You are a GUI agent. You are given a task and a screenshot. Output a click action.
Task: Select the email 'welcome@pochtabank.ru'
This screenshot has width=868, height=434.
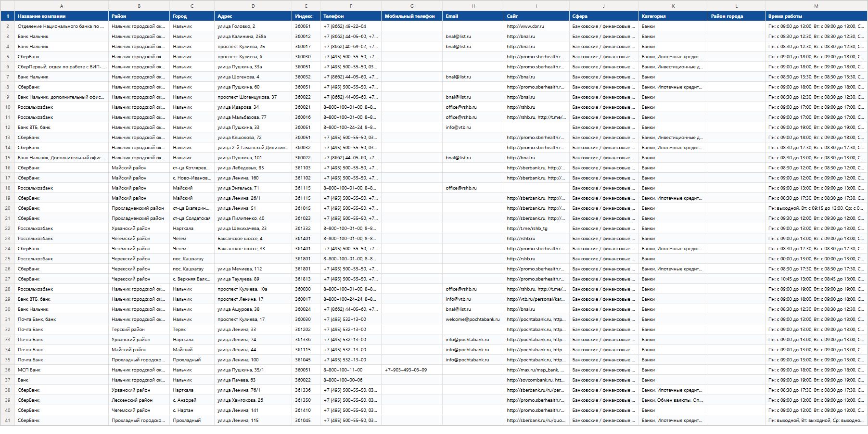point(473,319)
